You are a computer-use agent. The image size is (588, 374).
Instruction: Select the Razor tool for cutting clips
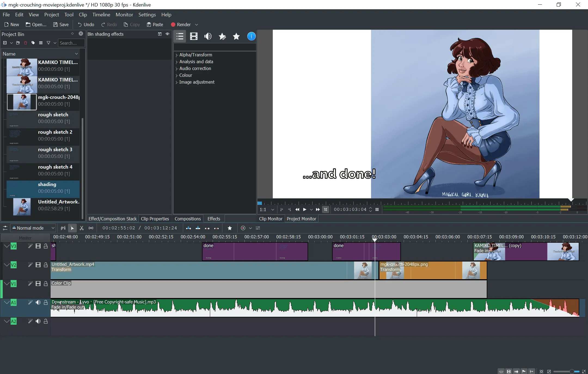[x=81, y=228]
